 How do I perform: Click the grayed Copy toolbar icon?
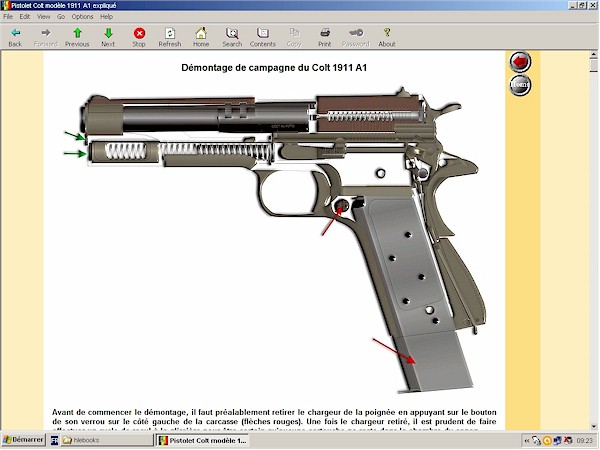click(x=294, y=37)
